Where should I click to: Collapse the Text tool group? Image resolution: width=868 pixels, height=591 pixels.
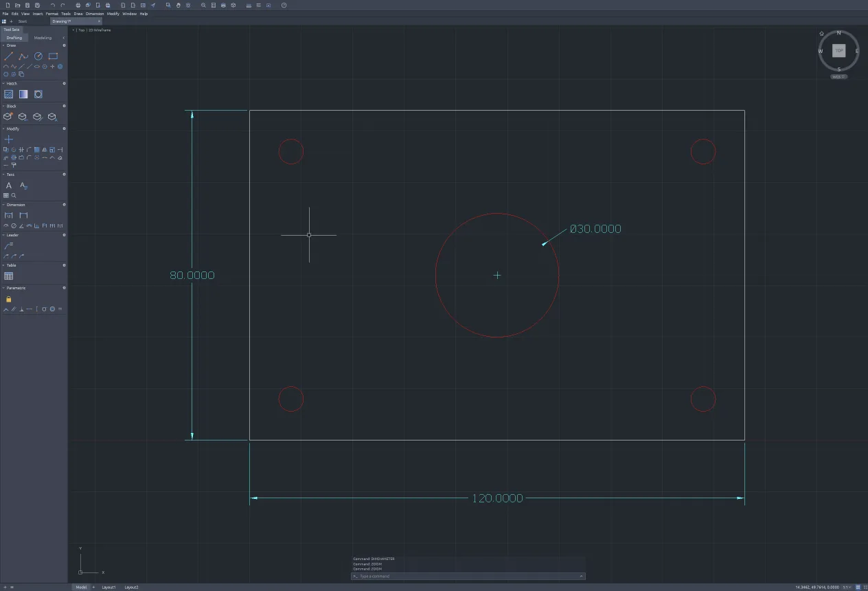pos(3,175)
